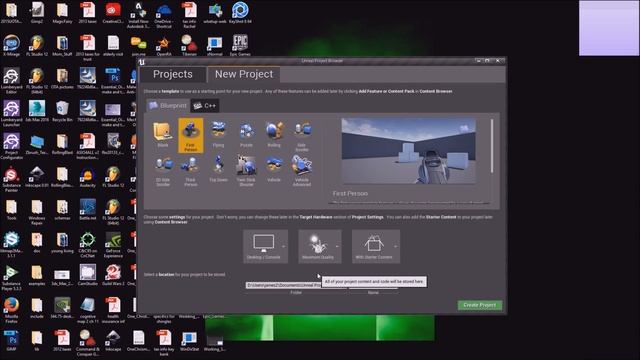Open the KeyShot desktop shortcut
The image size is (640, 360).
240,12
